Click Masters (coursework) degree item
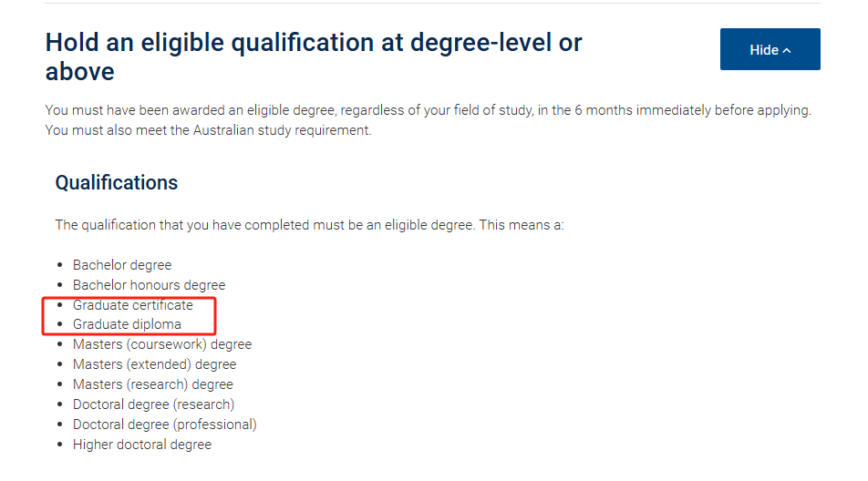The image size is (868, 481). click(162, 344)
